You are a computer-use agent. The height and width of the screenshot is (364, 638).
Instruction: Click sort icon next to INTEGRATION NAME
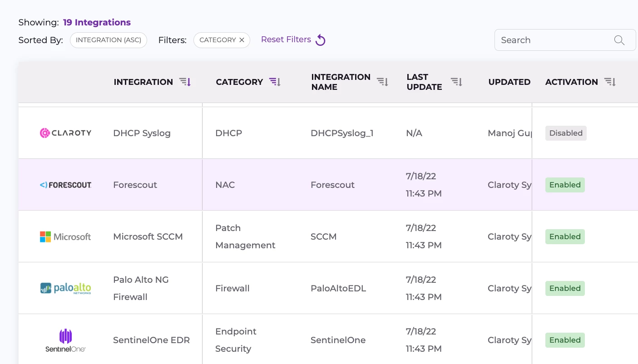coord(382,82)
